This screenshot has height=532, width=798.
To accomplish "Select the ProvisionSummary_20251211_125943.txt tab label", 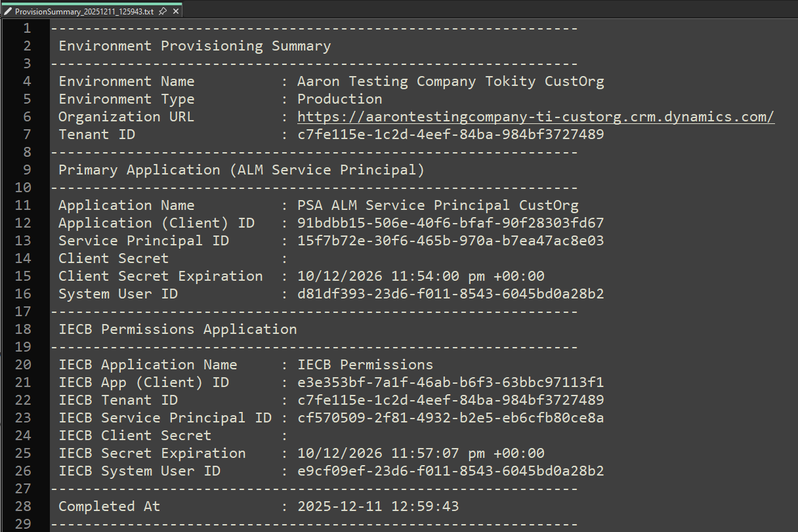I will 83,12.
